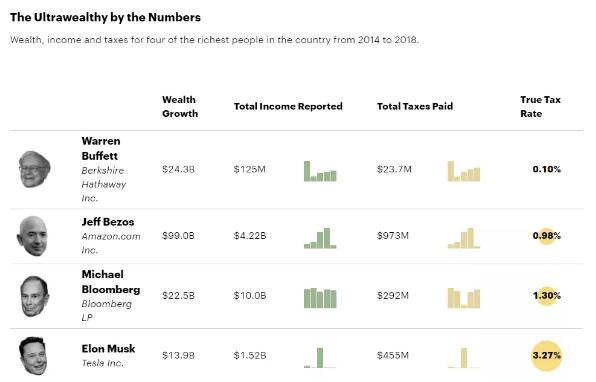
Task: Click the 3.27% yellow tax rate circle
Action: 546,356
